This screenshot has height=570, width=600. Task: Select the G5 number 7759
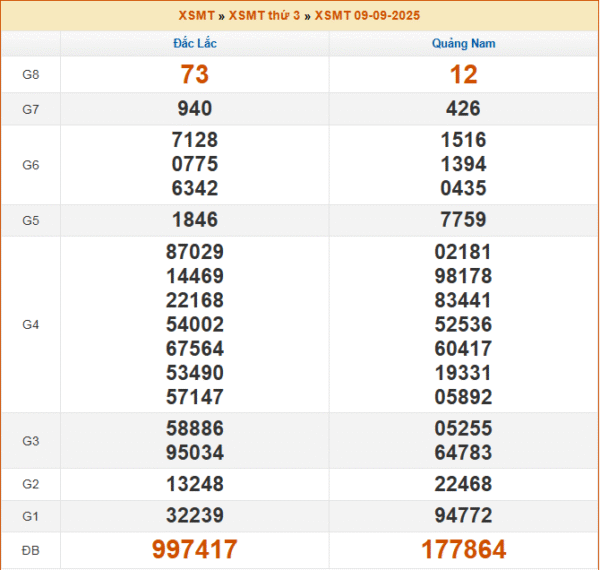click(x=463, y=220)
